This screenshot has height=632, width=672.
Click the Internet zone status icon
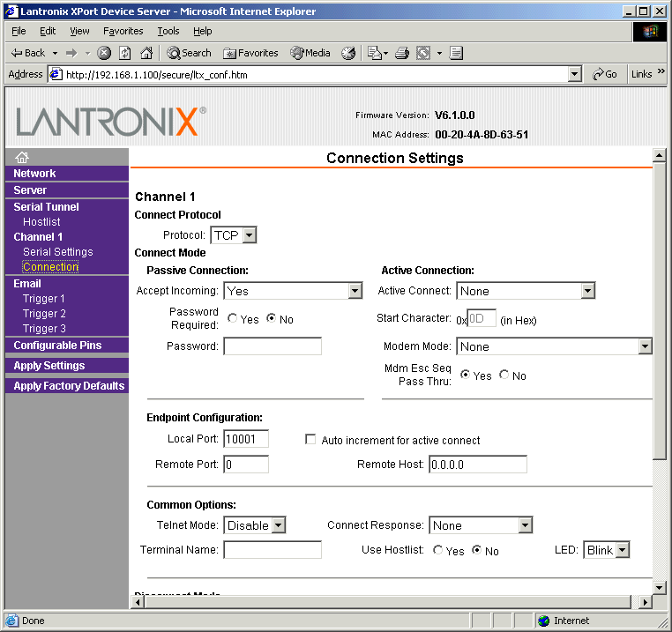click(544, 621)
